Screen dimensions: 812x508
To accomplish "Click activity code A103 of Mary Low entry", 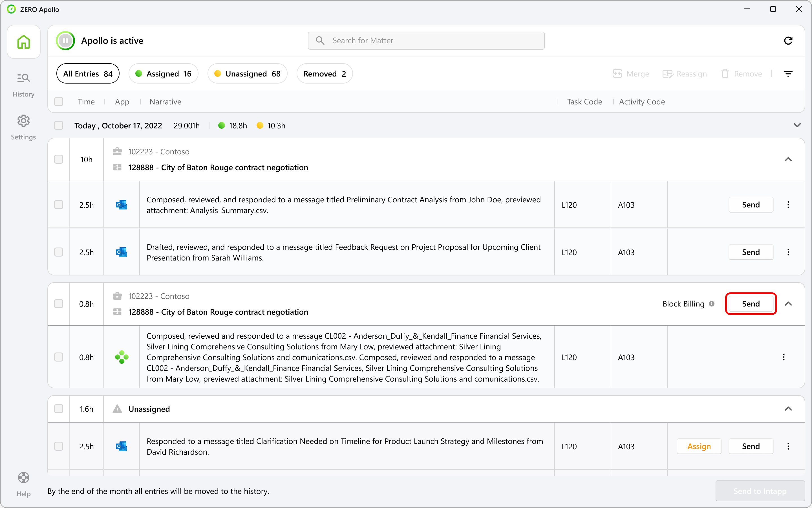I will pos(626,357).
